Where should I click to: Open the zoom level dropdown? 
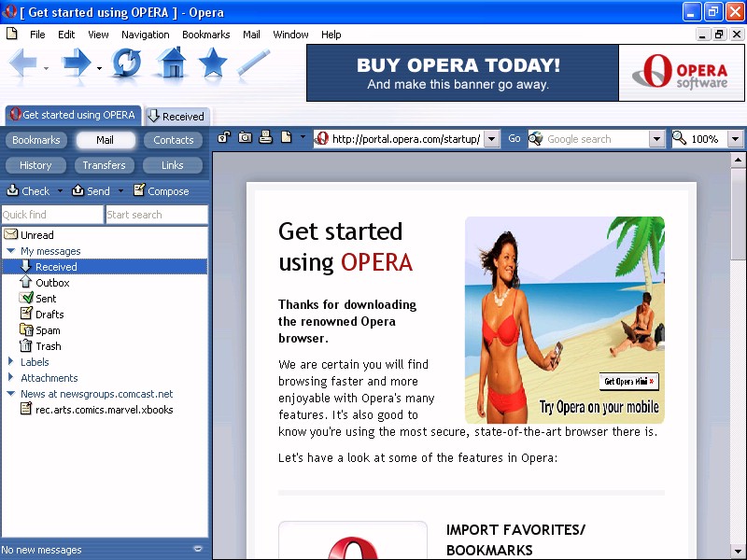pyautogui.click(x=735, y=139)
